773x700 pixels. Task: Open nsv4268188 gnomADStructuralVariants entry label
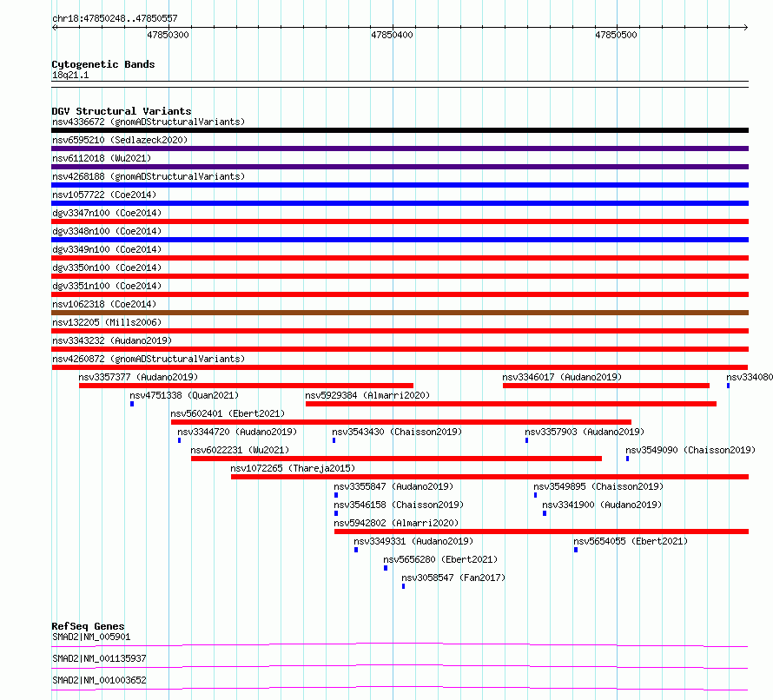click(149, 176)
